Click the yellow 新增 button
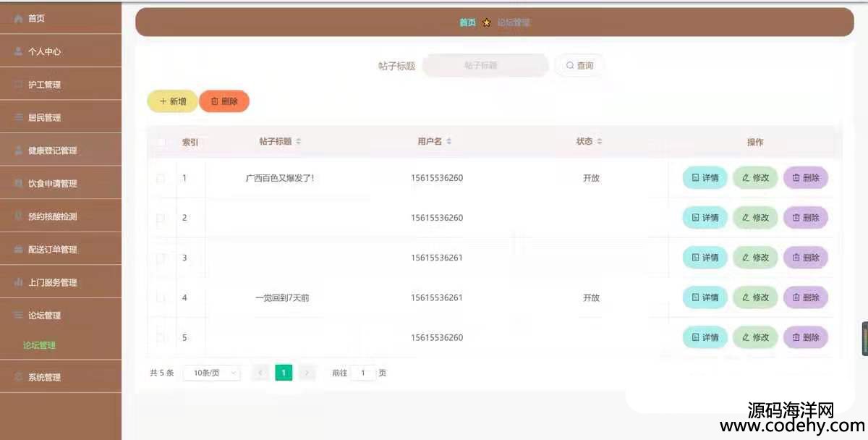 172,101
